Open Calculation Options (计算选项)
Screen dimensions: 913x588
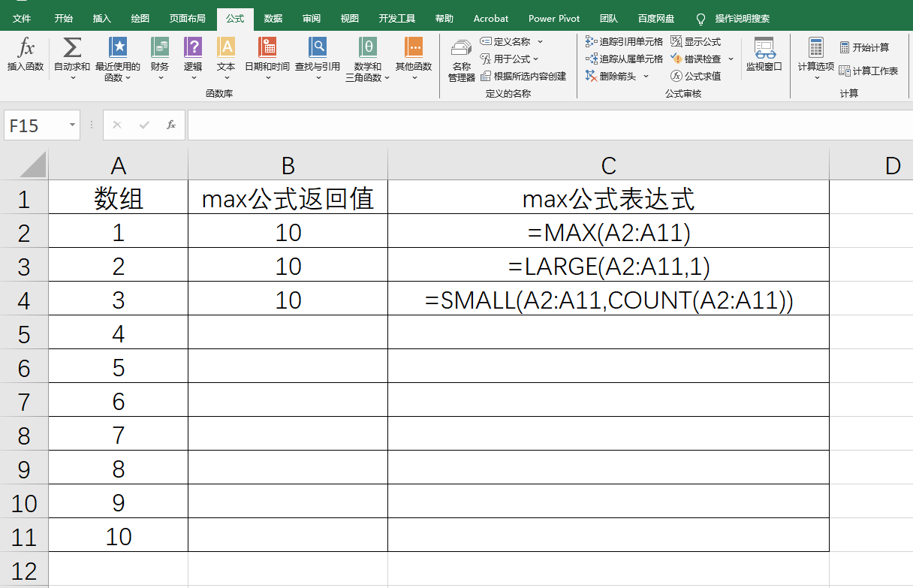815,59
